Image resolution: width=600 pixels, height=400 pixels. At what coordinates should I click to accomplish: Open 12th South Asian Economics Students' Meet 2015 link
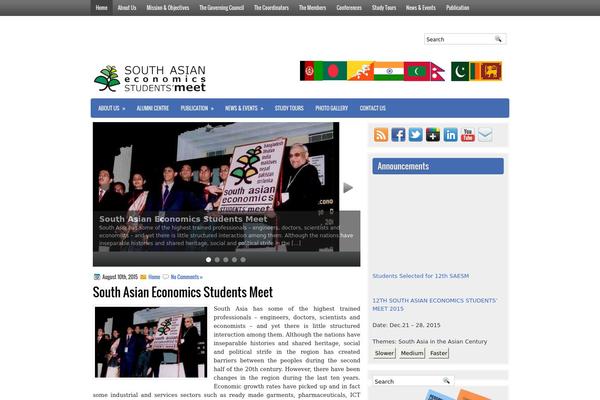click(x=435, y=305)
